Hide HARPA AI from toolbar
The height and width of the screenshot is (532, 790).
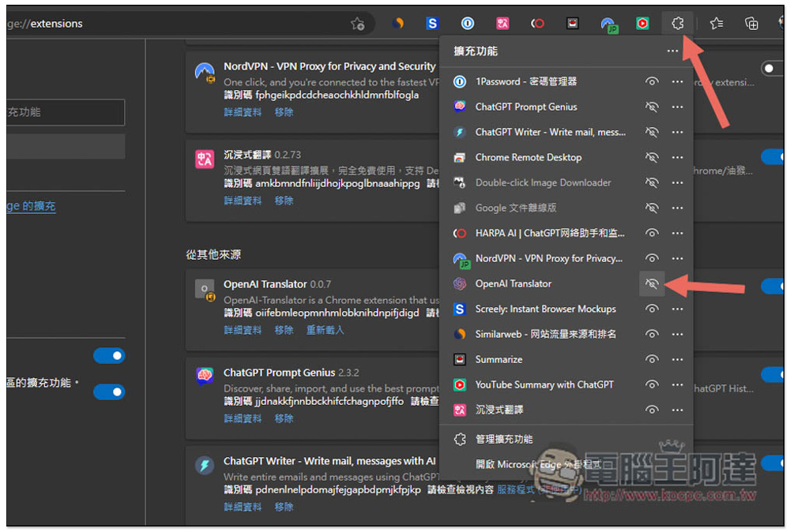[652, 233]
